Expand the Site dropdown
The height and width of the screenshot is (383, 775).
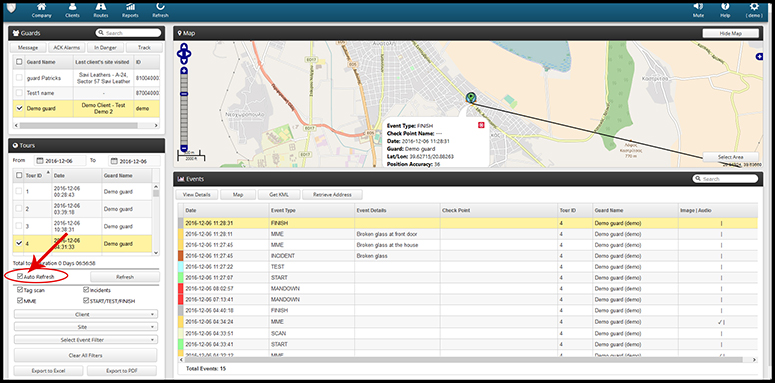tap(86, 327)
